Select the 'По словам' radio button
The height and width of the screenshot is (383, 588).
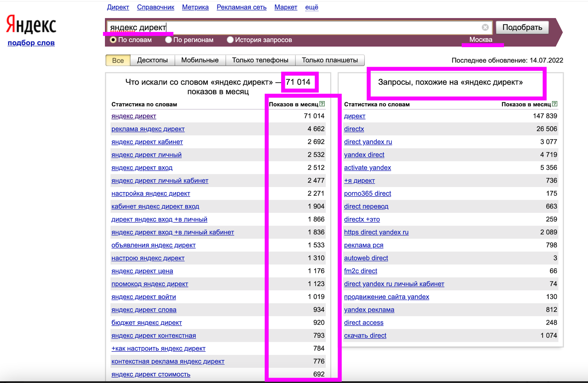(113, 40)
